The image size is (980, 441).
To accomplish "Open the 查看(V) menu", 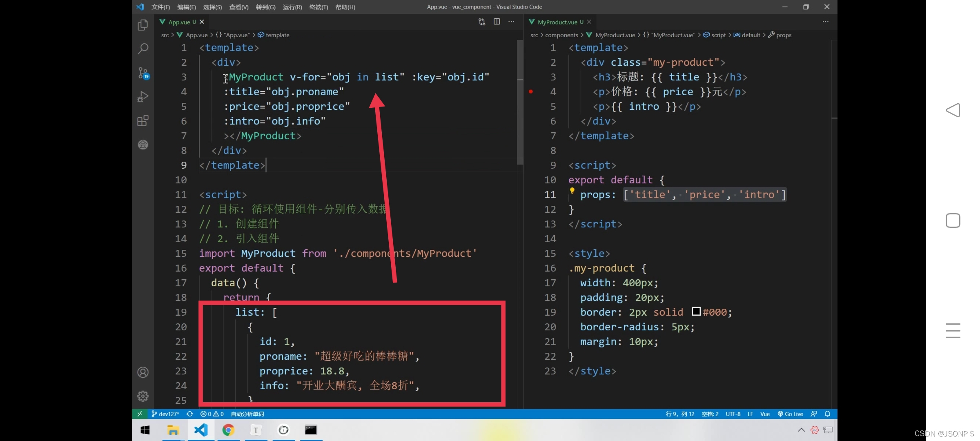I will click(x=239, y=7).
